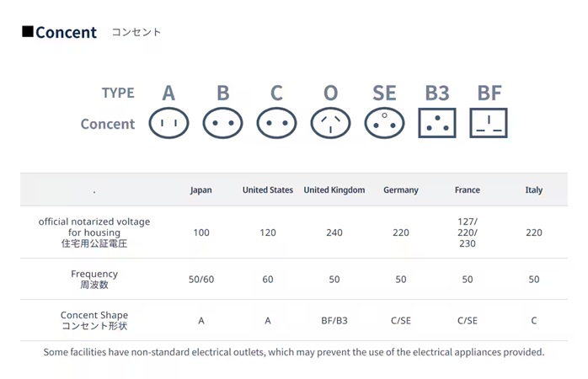Click Japan's 50/60 frequency cell
The image size is (588, 379).
201,279
